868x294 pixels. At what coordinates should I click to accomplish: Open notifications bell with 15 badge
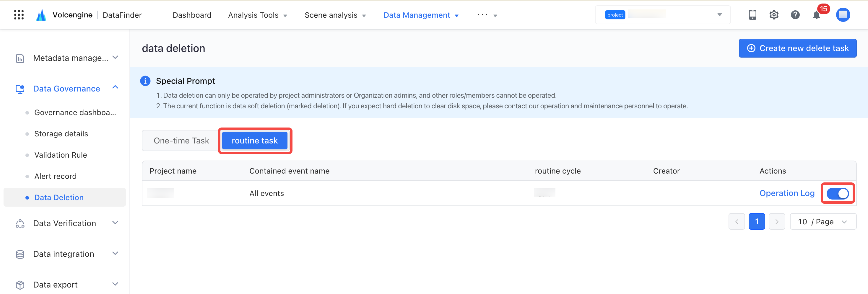pos(816,15)
